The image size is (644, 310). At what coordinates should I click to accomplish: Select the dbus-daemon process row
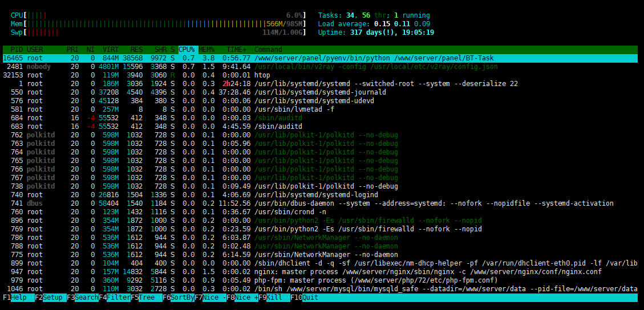point(321,203)
